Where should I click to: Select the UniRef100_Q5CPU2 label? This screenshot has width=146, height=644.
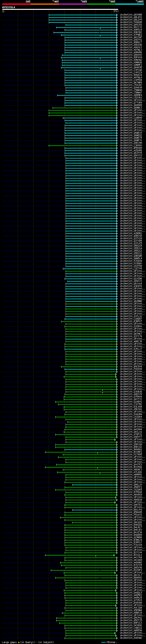131,618
